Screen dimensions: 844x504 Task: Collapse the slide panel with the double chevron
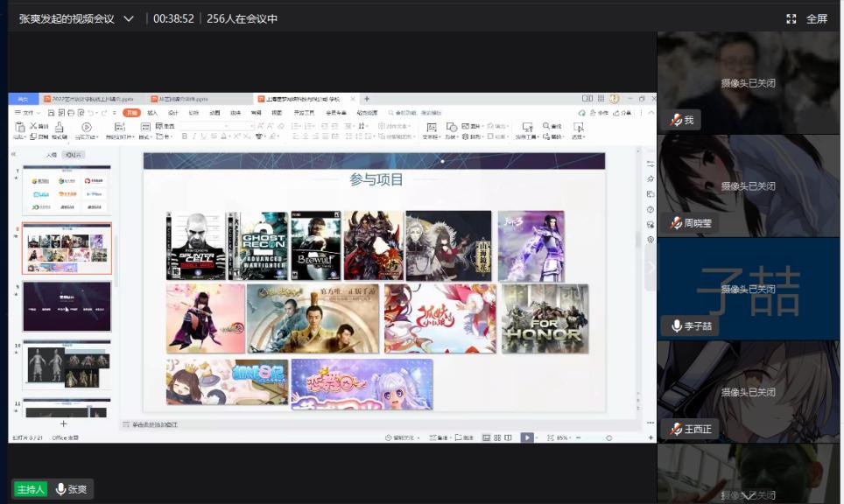[13, 154]
